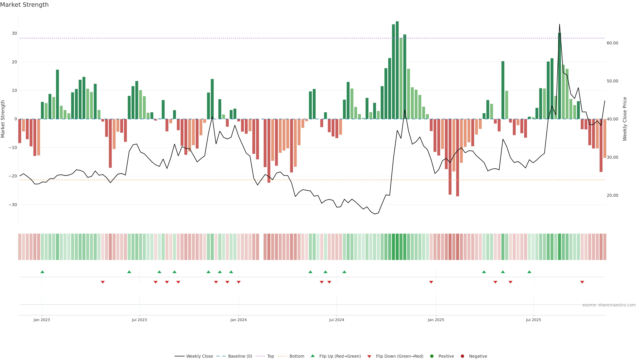Click the Flip Up green triangle legend icon
The width and height of the screenshot is (644, 362).
click(312, 356)
